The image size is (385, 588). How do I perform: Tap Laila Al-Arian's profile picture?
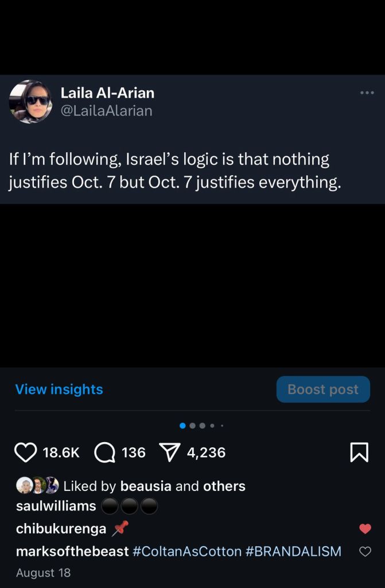[30, 101]
